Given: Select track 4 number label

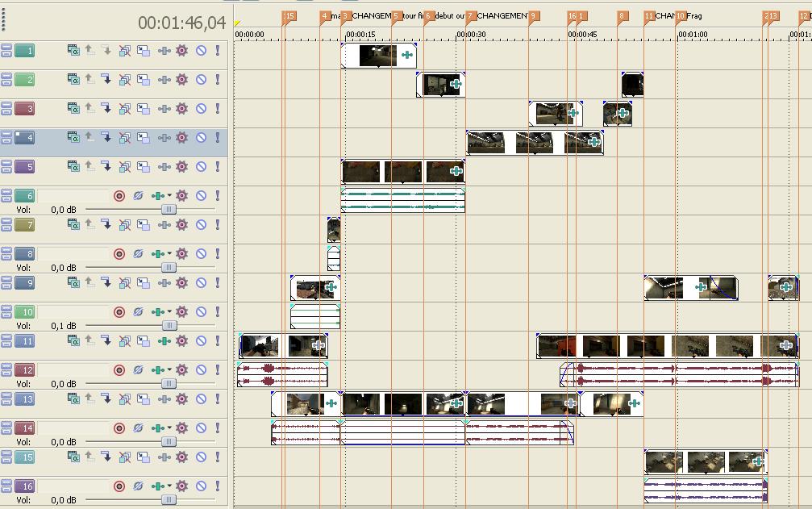Looking at the screenshot, I should 24,137.
